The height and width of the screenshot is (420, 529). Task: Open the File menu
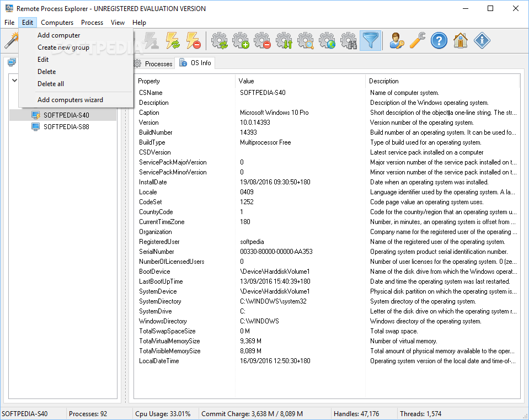pos(9,22)
